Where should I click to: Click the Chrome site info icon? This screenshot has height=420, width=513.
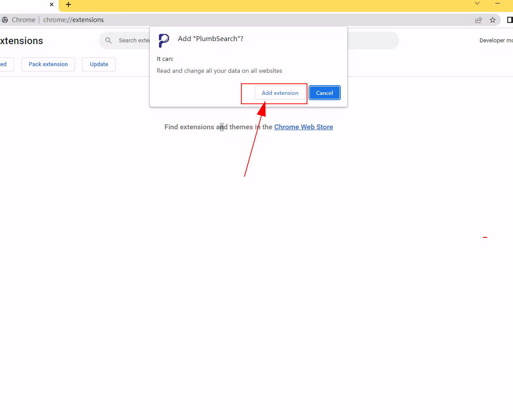(5, 20)
